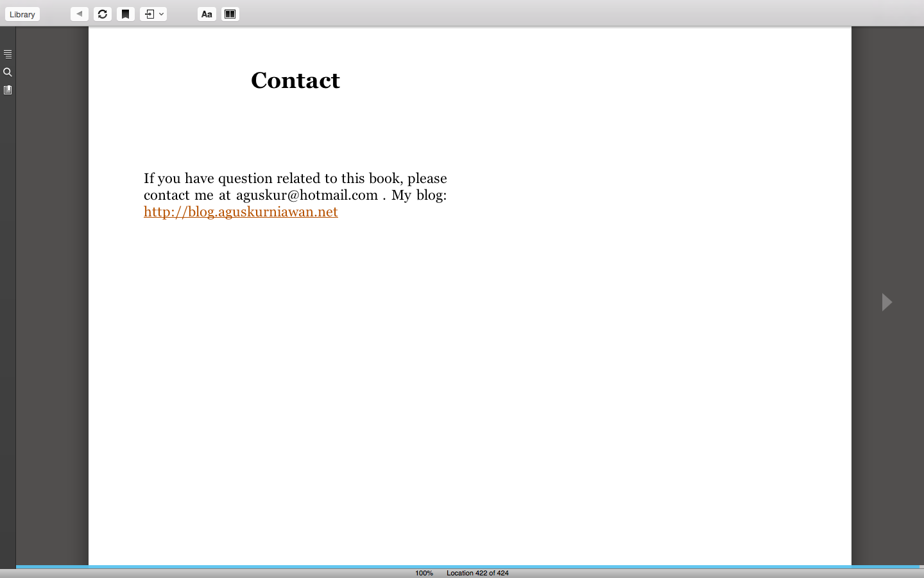Viewport: 924px width, 578px height.
Task: Open the notebook notes icon
Action: coord(8,90)
